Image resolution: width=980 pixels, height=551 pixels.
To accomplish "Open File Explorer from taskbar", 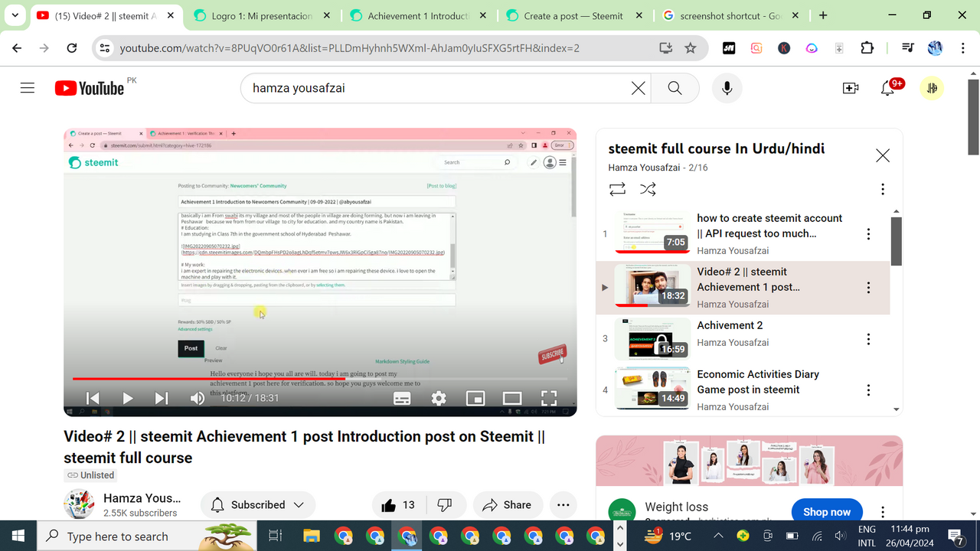I will coord(310,536).
